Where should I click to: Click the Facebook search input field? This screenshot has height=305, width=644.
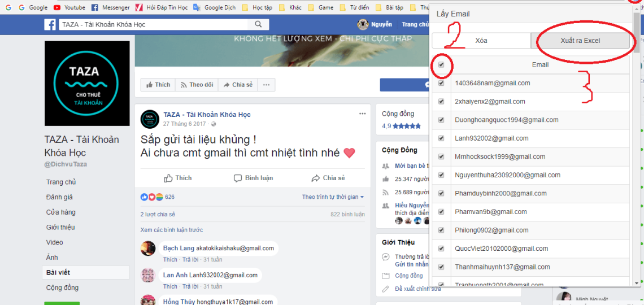coord(154,25)
